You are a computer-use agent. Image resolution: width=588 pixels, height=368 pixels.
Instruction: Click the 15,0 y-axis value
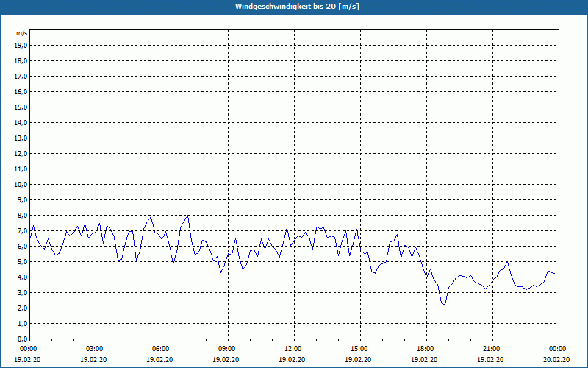pos(21,107)
